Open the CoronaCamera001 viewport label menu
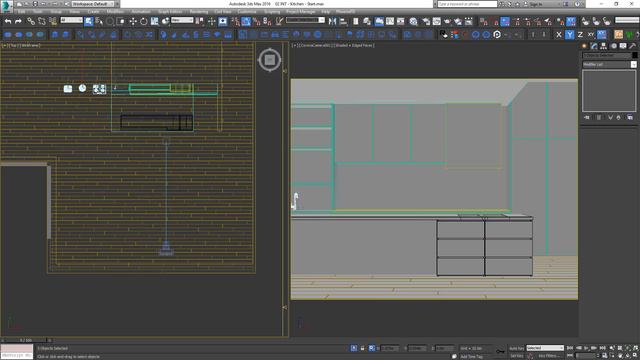Screen dimensions: 640x360 click(315, 45)
